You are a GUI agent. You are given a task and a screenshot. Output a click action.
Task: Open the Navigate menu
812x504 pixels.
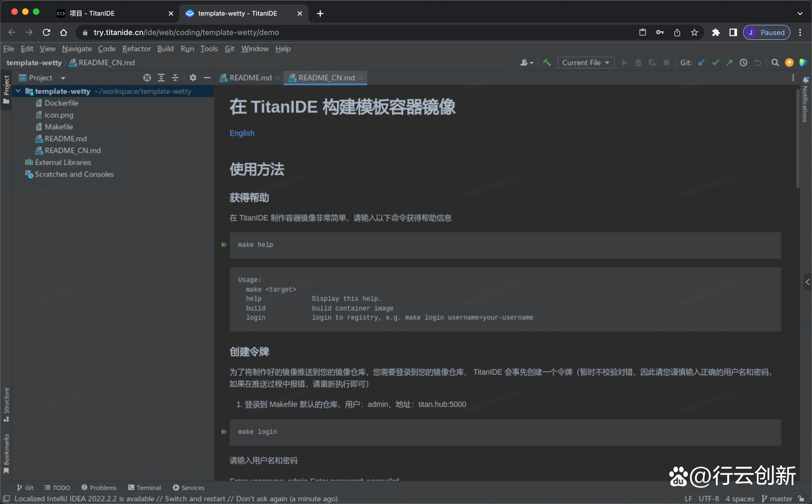[76, 48]
